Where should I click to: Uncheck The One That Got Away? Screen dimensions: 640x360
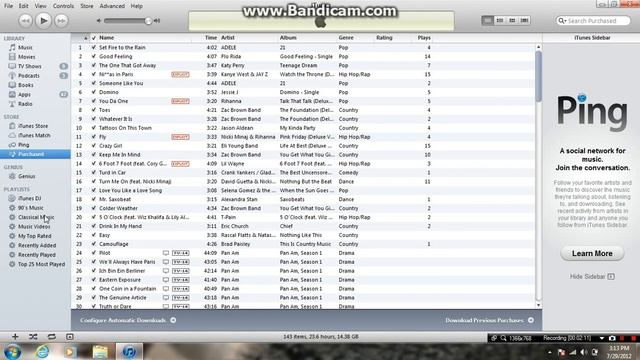pos(94,65)
